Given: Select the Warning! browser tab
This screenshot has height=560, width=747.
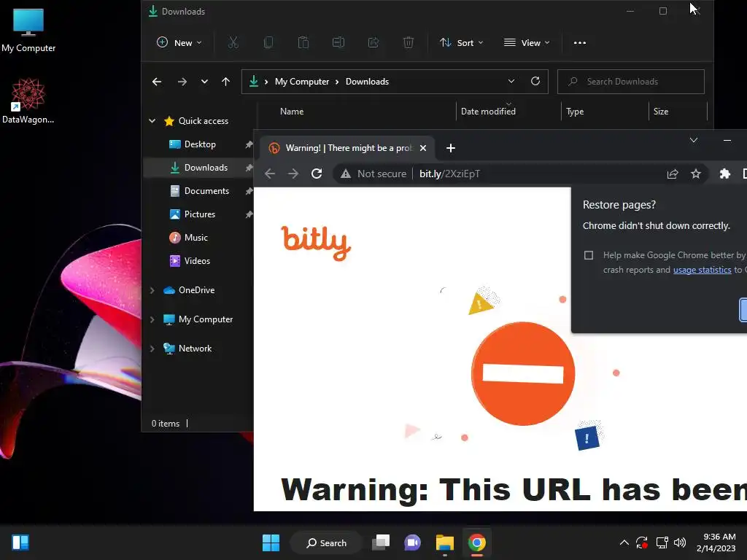Looking at the screenshot, I should pos(348,148).
